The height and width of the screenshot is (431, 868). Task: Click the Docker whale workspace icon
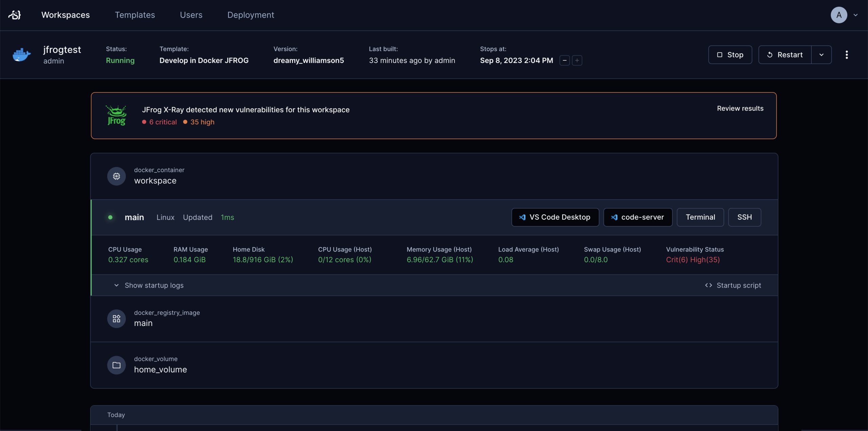[22, 55]
